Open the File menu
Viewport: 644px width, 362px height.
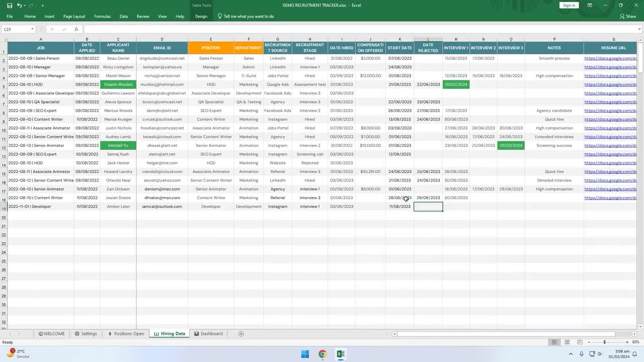coord(10,17)
